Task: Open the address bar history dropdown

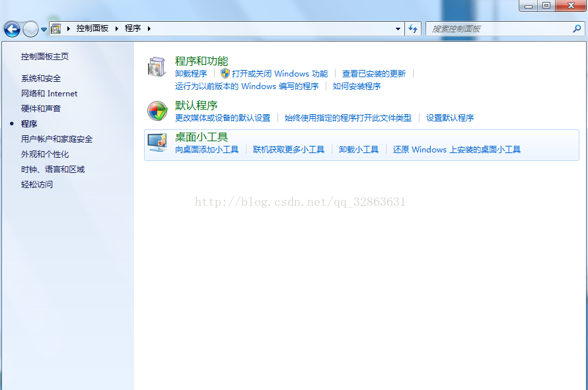Action: pos(398,29)
